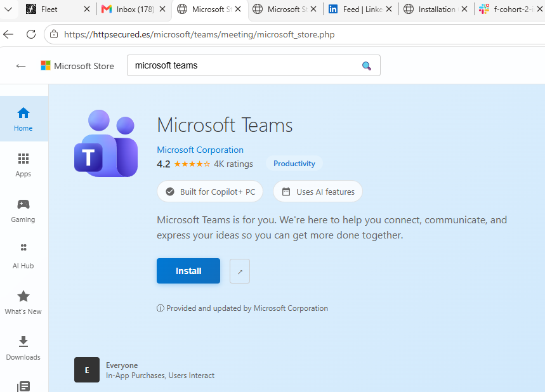Click the site information lock icon

pos(54,34)
